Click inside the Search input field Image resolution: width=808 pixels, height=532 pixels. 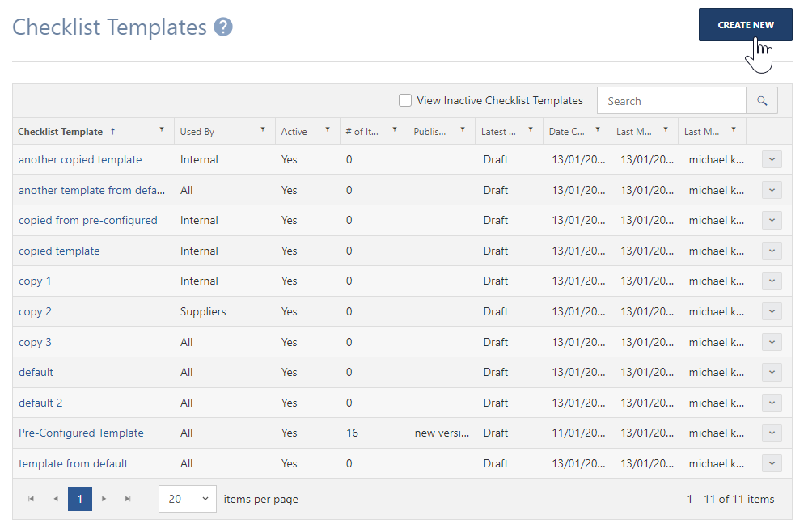[x=671, y=100]
